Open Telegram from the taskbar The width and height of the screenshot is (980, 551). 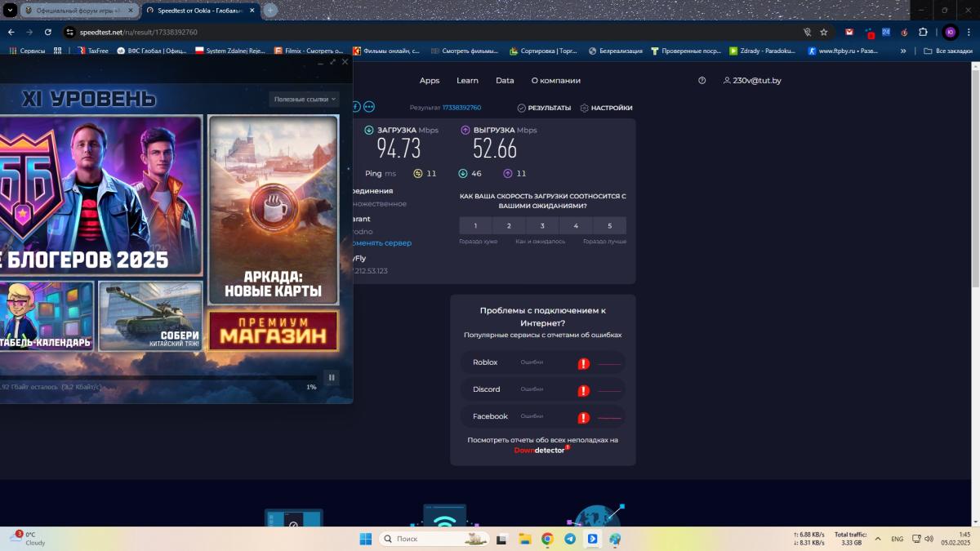570,539
